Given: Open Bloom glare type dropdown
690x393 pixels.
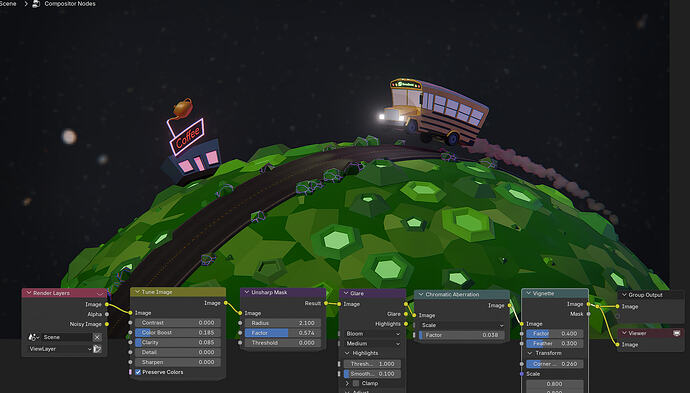Looking at the screenshot, I should [372, 334].
